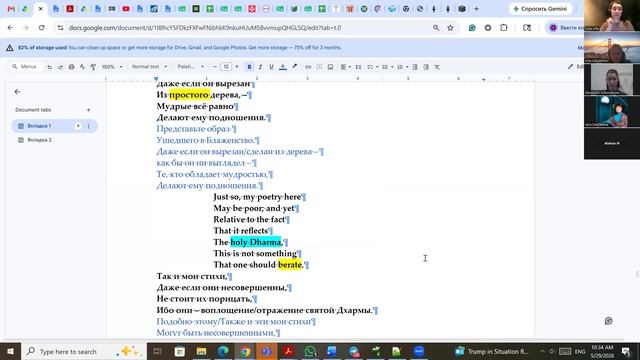Click the line Не стоит их порицать
Viewport: 640px width, 360px height.
pyautogui.click(x=204, y=299)
